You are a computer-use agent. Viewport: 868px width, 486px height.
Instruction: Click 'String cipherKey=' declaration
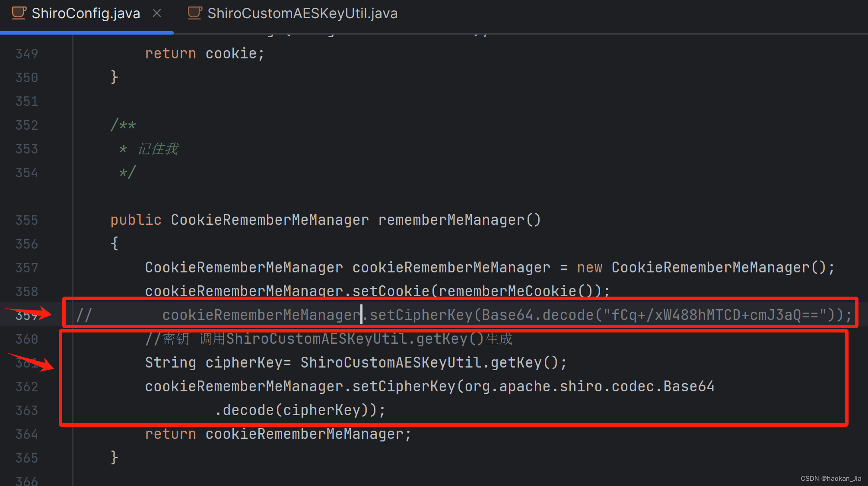218,362
